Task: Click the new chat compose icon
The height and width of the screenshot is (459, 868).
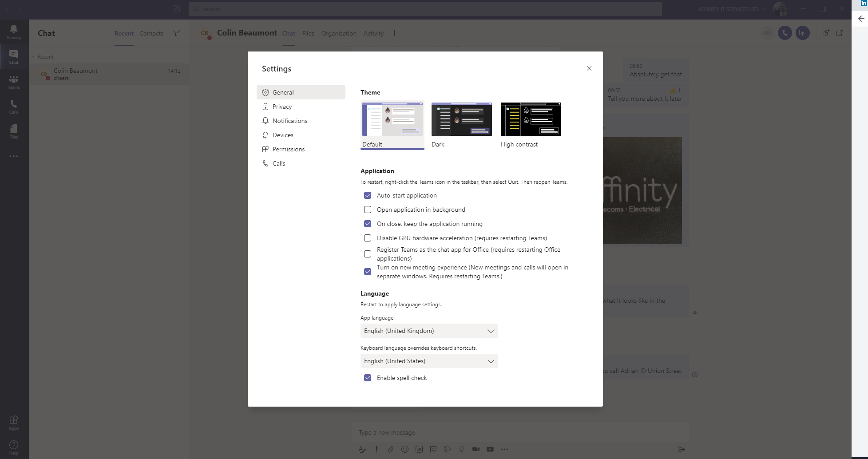Action: click(x=176, y=9)
